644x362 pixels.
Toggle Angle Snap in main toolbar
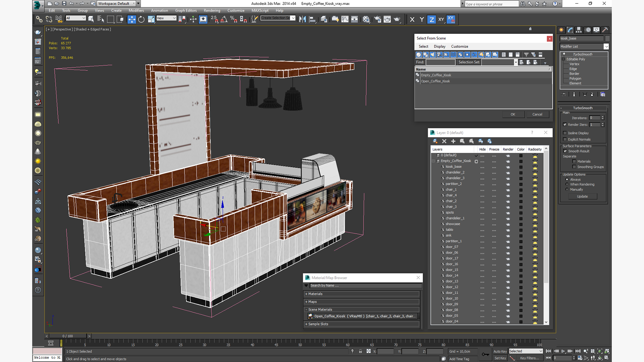click(x=224, y=19)
